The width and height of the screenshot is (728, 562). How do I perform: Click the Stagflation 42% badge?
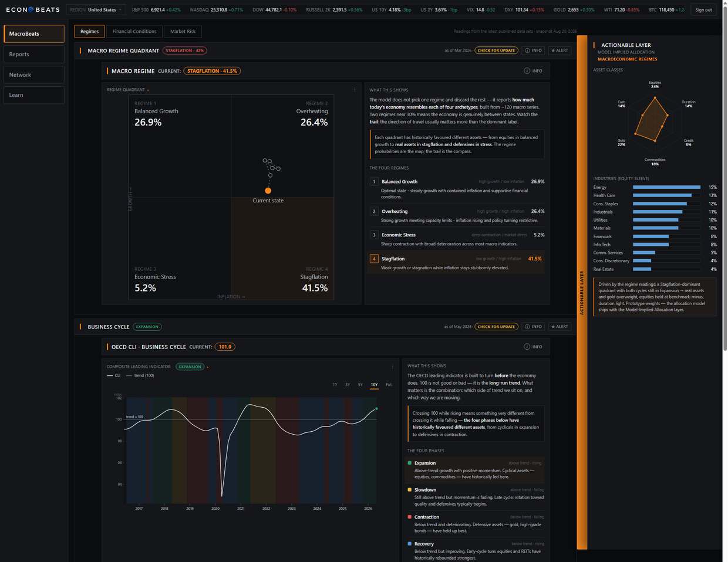point(184,50)
